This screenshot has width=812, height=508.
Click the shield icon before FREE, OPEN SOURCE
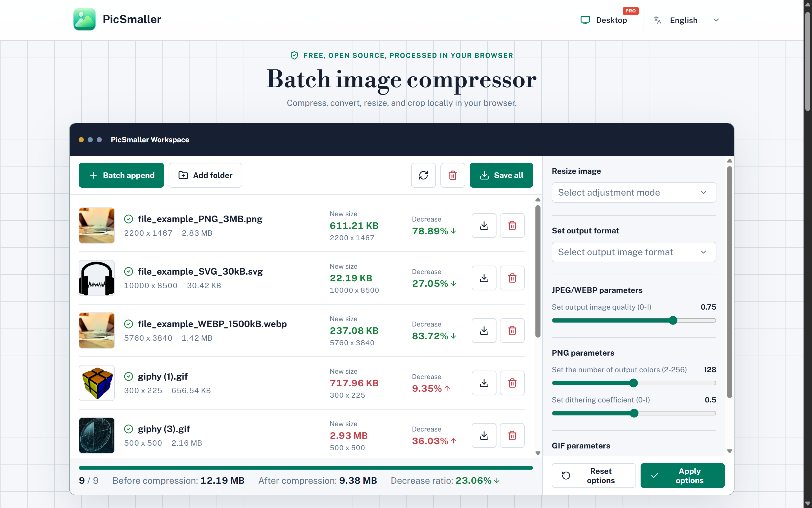(294, 55)
